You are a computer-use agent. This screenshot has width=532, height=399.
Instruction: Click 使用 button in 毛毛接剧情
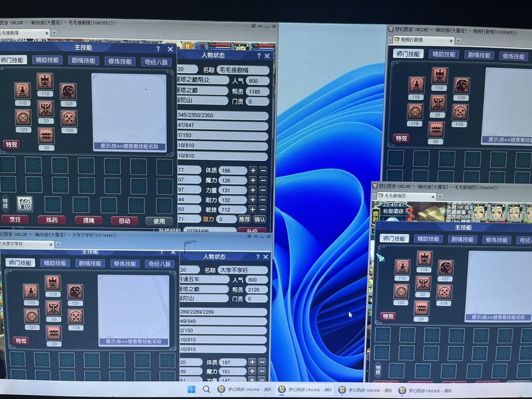[x=159, y=221]
